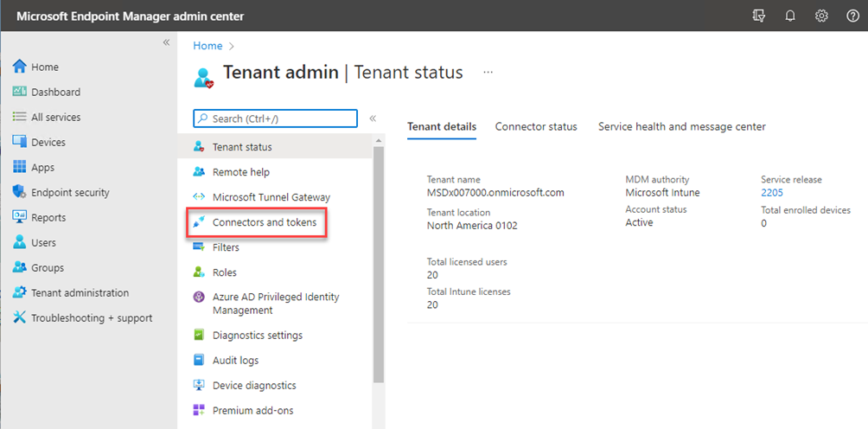Screen dimensions: 868x429
Task: Click the Devices monitor icon
Action: (x=19, y=142)
